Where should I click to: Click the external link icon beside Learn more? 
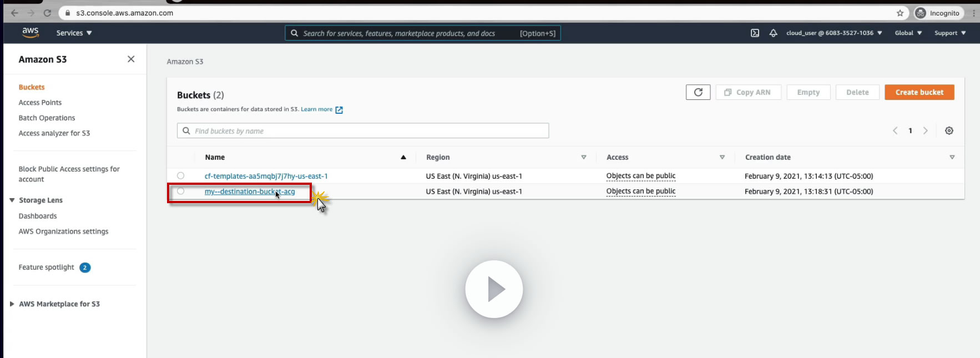pos(339,110)
